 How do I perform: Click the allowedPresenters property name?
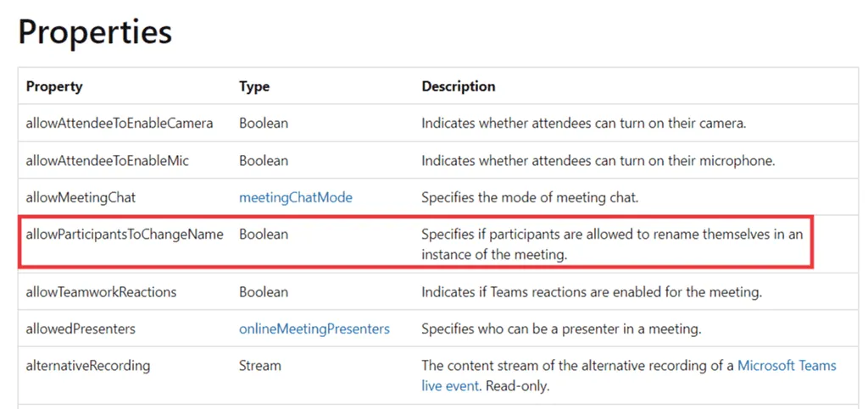coord(81,329)
